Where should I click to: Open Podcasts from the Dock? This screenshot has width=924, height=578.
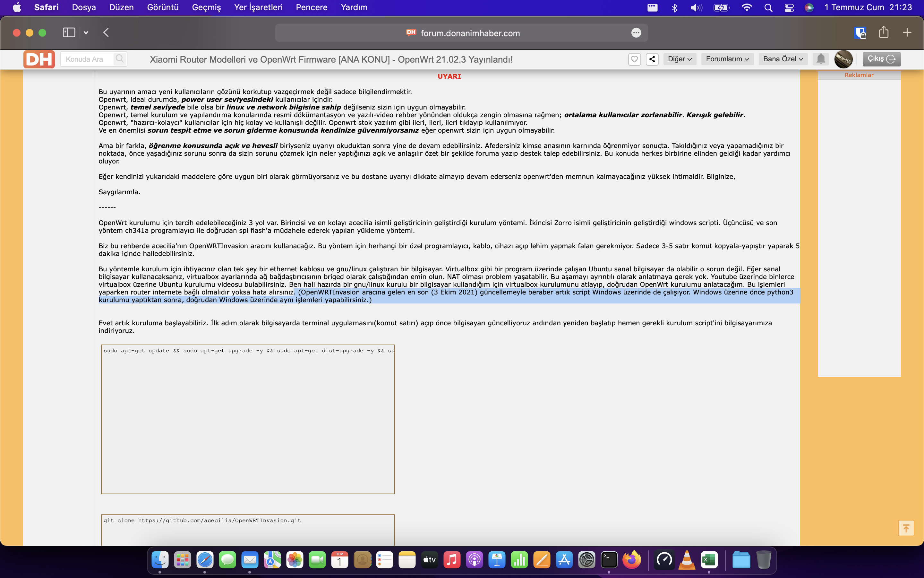tap(474, 560)
